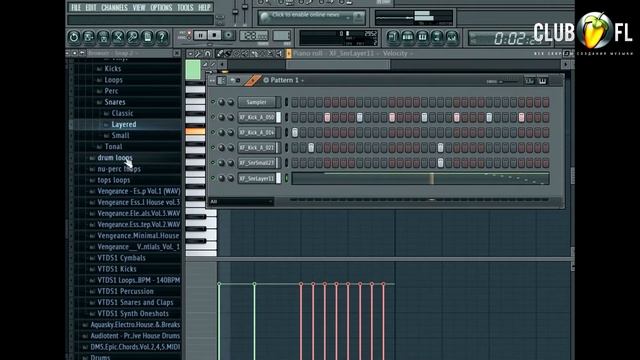The width and height of the screenshot is (640, 360).
Task: Open the EDIT menu
Action: point(91,7)
